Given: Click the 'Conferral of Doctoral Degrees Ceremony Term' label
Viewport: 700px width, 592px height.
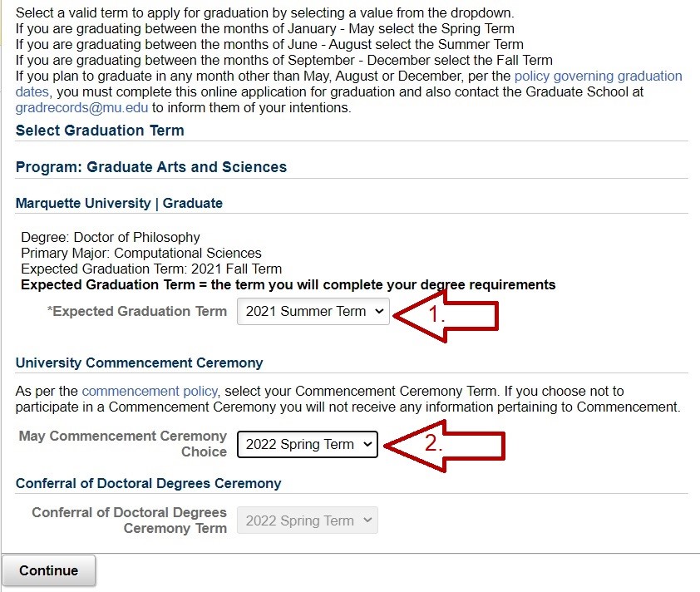Looking at the screenshot, I should (129, 520).
